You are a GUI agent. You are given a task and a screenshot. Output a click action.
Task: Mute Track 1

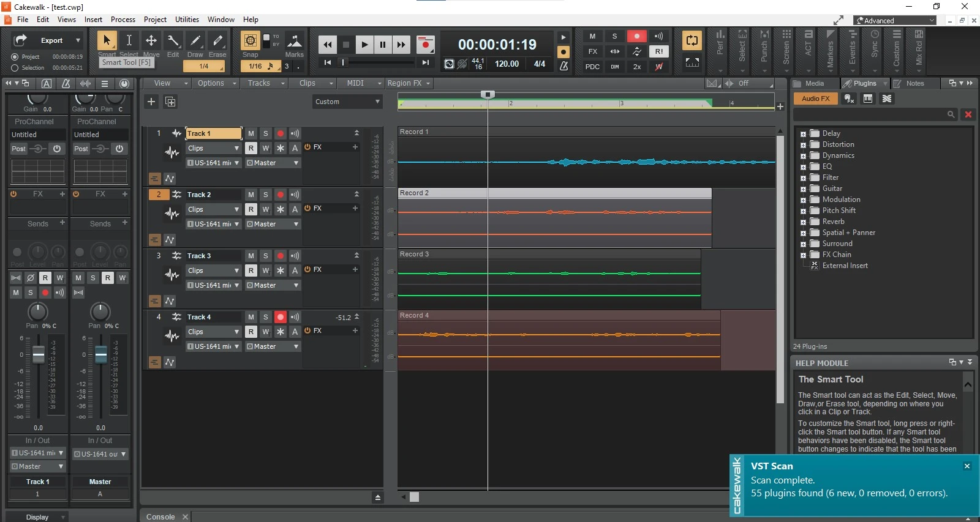[251, 133]
